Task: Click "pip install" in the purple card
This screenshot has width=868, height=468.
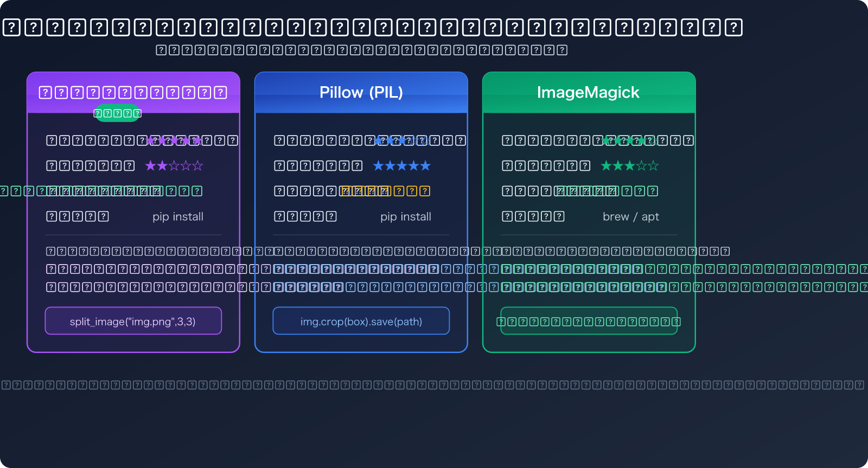Action: point(178,216)
